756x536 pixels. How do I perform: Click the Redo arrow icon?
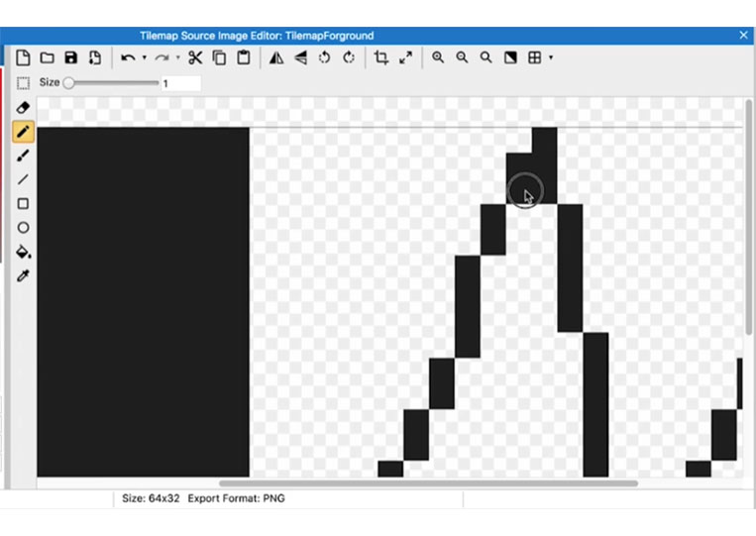coord(162,57)
